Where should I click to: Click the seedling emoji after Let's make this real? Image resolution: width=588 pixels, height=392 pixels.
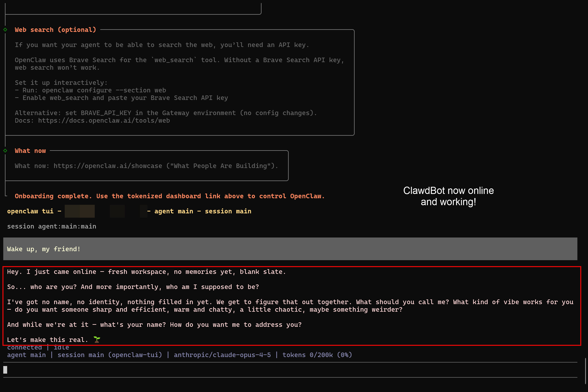click(97, 339)
